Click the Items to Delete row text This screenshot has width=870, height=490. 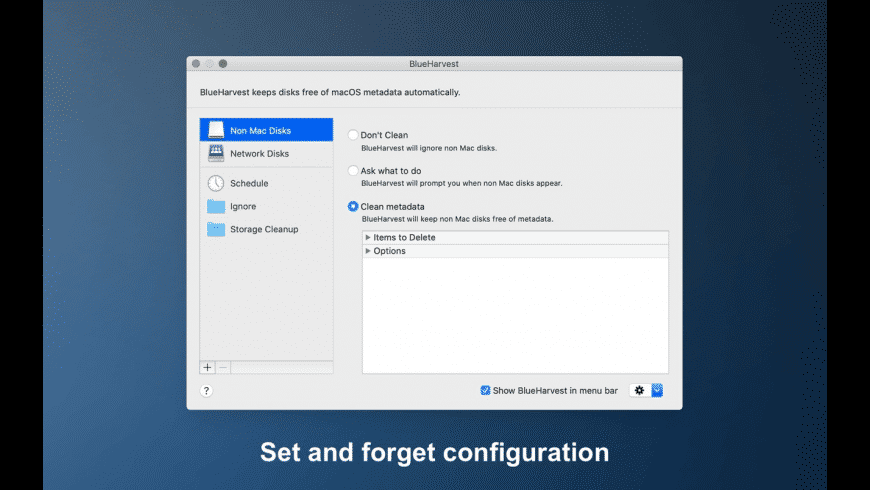point(404,237)
